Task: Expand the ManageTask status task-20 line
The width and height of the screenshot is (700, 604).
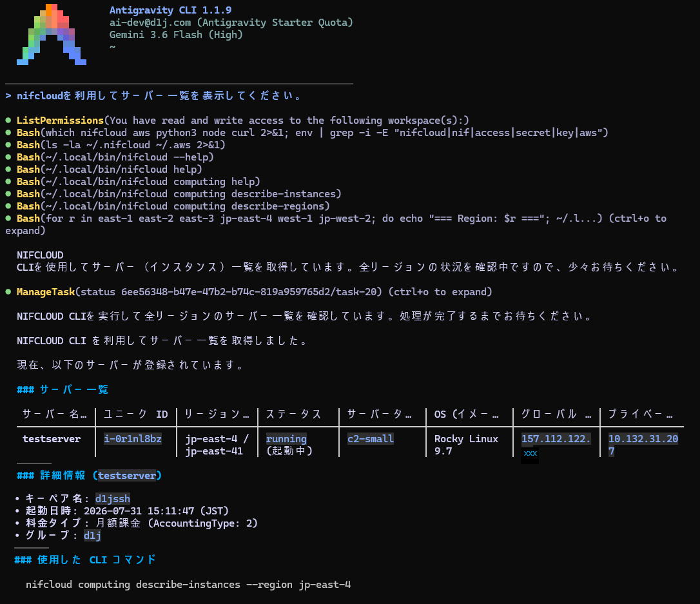Action: click(255, 292)
